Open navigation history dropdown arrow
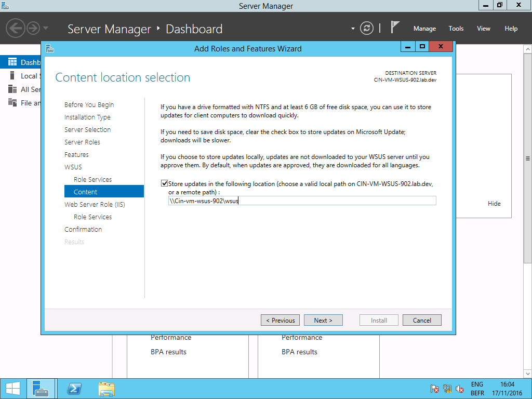This screenshot has width=532, height=399. tap(46, 28)
